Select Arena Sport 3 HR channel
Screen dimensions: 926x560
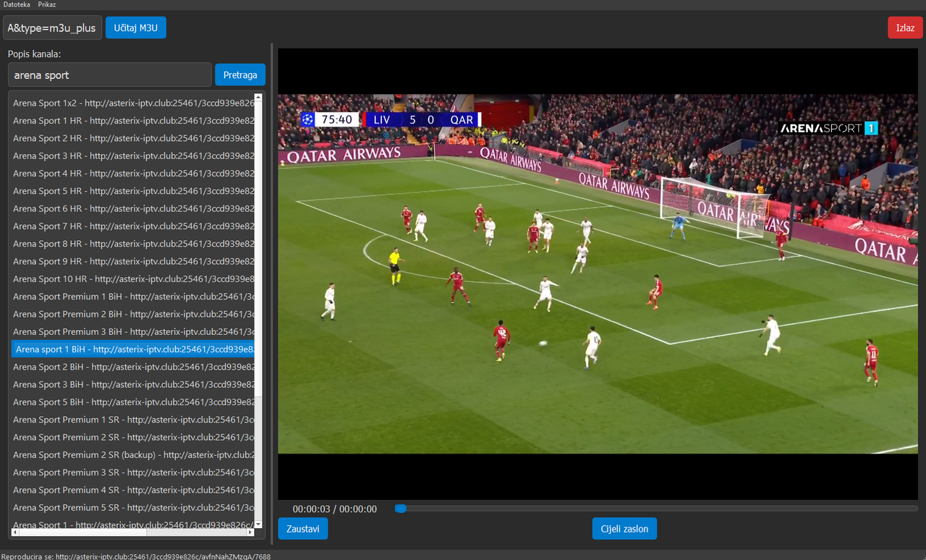tap(133, 156)
